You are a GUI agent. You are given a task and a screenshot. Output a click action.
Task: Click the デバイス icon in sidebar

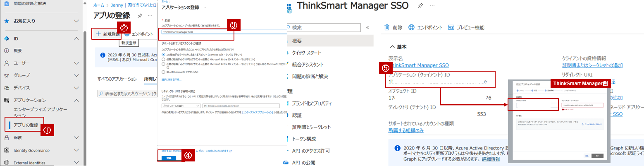[x=7, y=88]
